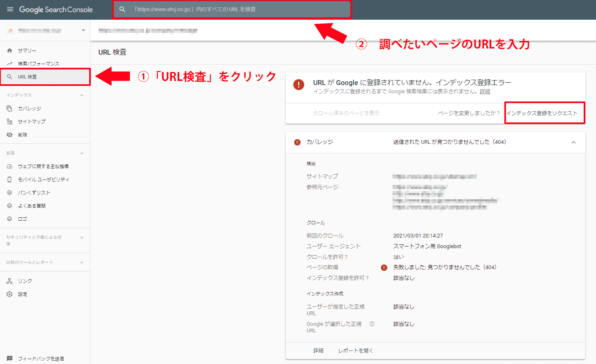The image size is (596, 364).
Task: Select URL 検査 in sidebar
Action: point(45,77)
